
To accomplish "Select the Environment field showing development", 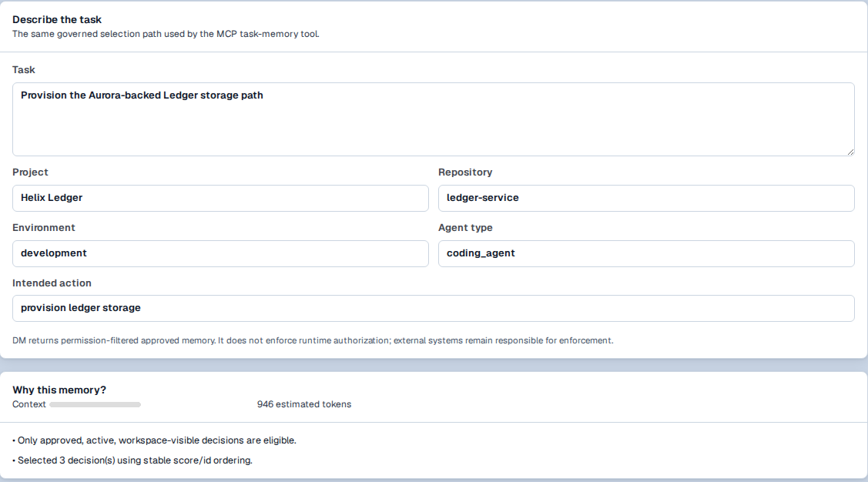I will click(x=220, y=253).
